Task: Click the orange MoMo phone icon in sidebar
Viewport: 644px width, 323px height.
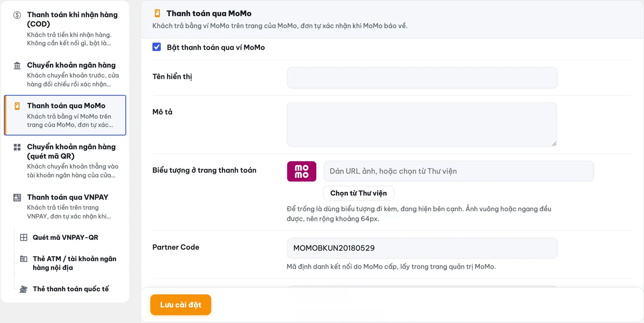Action: pyautogui.click(x=17, y=106)
